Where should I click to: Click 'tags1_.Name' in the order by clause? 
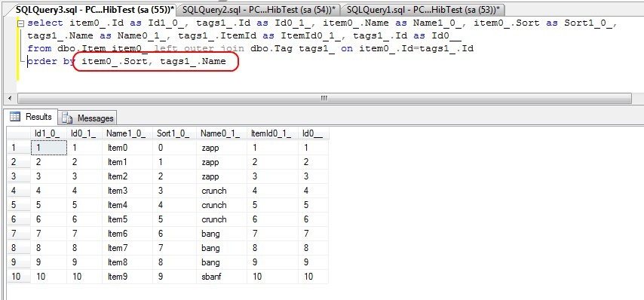click(x=193, y=62)
